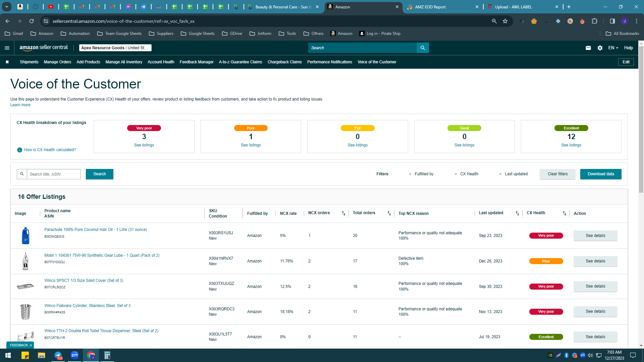Open Voice of the Customer in the navigation bar
This screenshot has height=362, width=644.
point(377,62)
